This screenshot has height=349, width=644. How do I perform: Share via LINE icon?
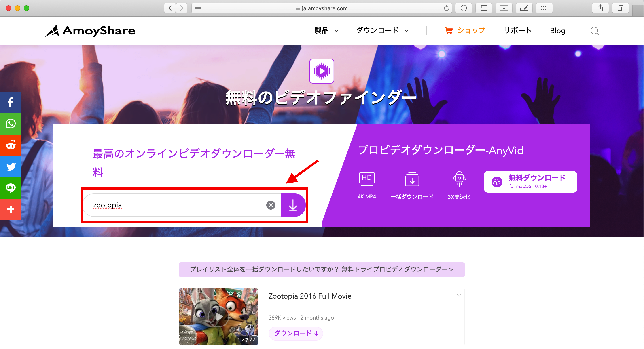[x=11, y=188]
